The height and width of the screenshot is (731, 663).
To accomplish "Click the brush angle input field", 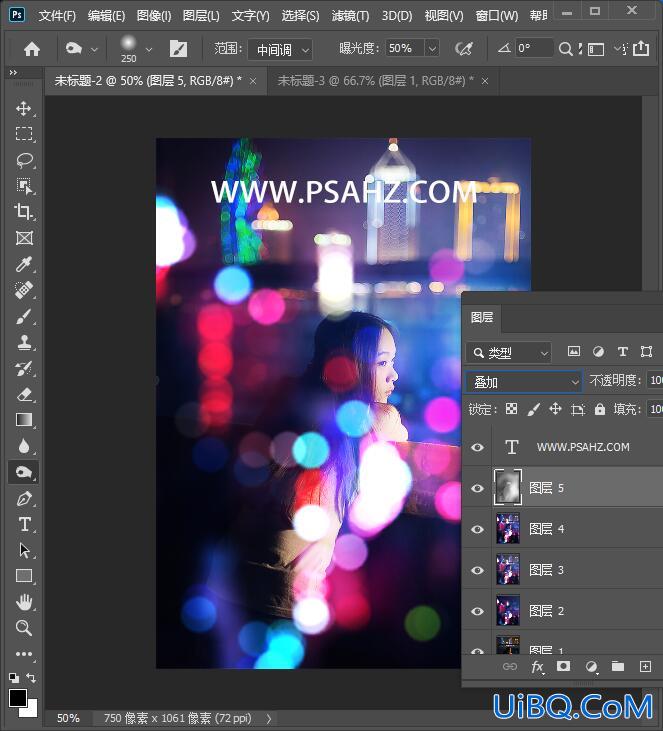I will coord(533,48).
